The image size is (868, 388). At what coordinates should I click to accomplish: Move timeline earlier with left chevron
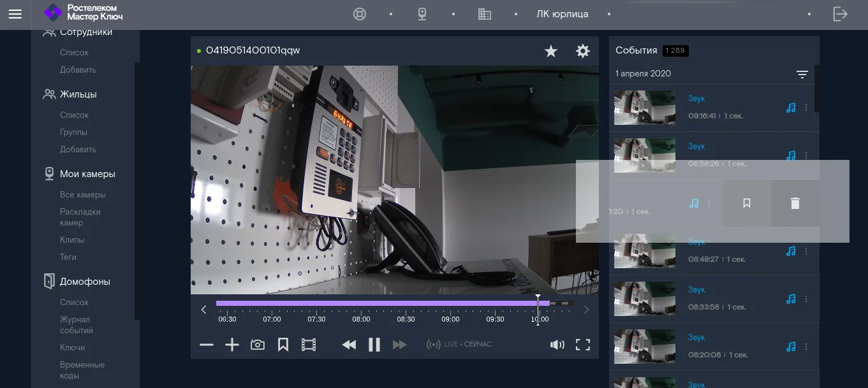point(203,310)
